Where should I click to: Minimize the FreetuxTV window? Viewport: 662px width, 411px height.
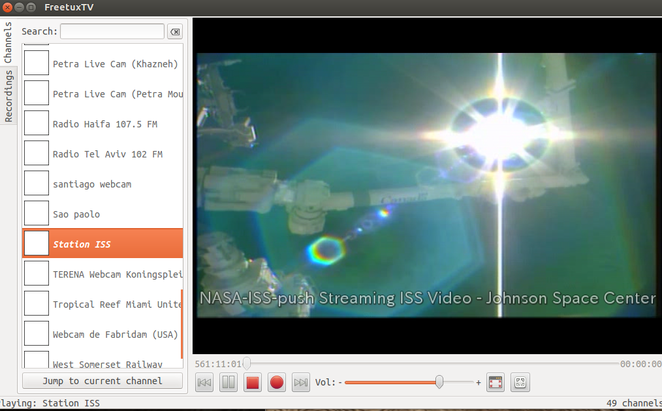[x=19, y=7]
